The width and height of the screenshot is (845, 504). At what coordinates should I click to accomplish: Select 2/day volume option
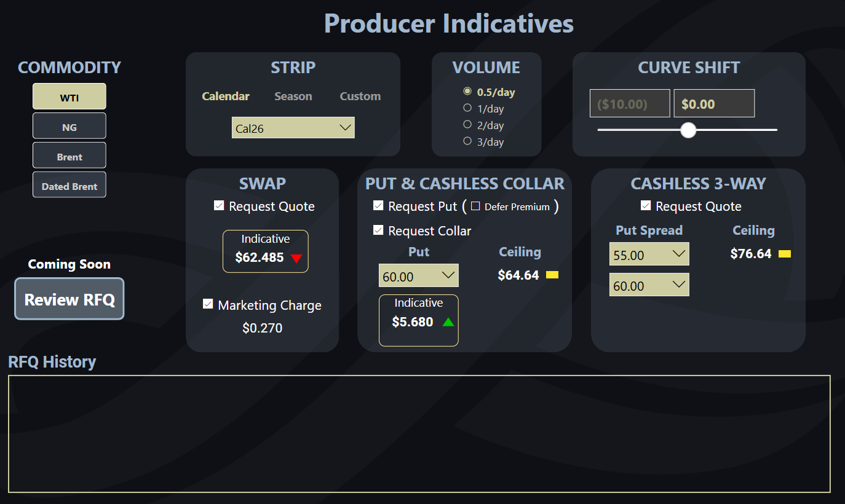click(x=467, y=125)
